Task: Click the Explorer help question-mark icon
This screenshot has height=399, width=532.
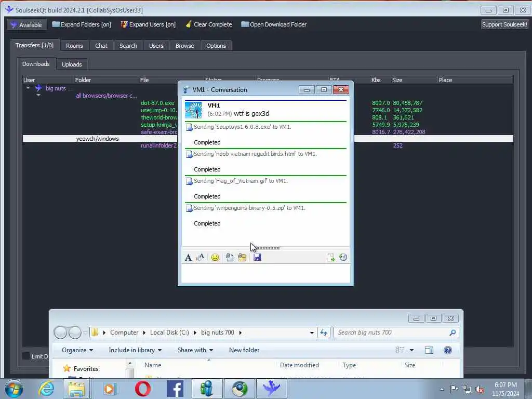Action: tap(447, 350)
